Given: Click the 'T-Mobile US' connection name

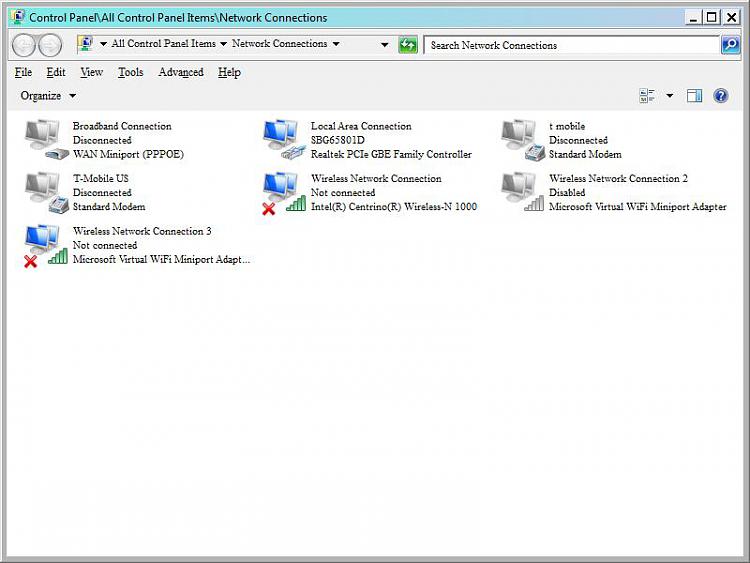Looking at the screenshot, I should coord(100,178).
